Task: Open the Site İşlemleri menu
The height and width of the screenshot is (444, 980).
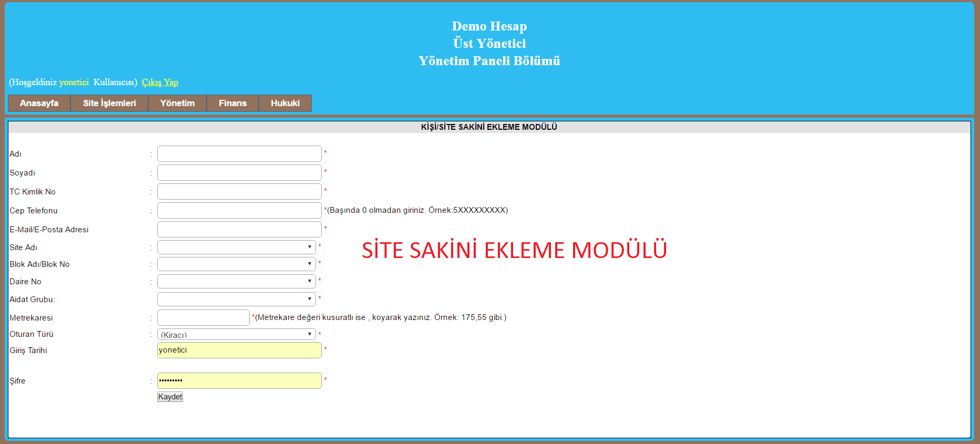Action: [x=109, y=103]
